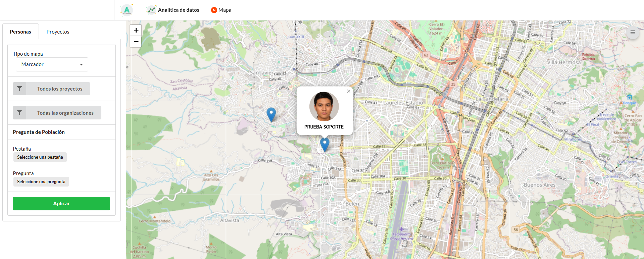Select the Personas tab
The height and width of the screenshot is (259, 644).
pos(20,32)
